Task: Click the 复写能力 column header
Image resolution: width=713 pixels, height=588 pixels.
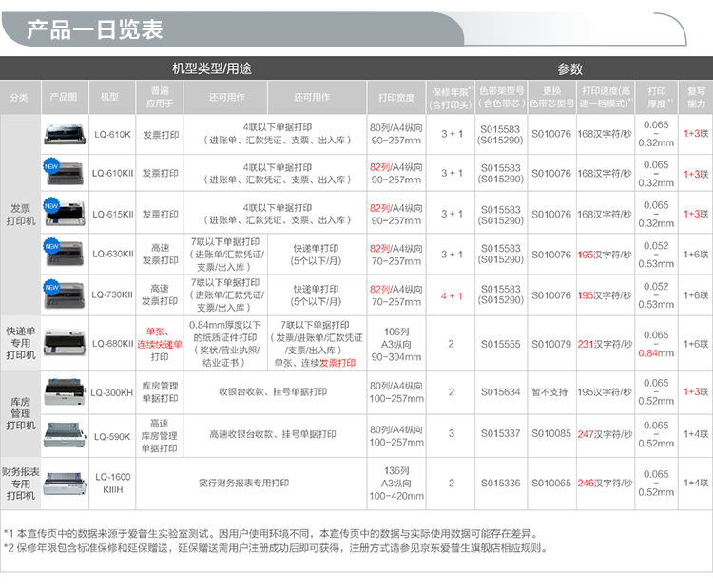Action: point(696,97)
